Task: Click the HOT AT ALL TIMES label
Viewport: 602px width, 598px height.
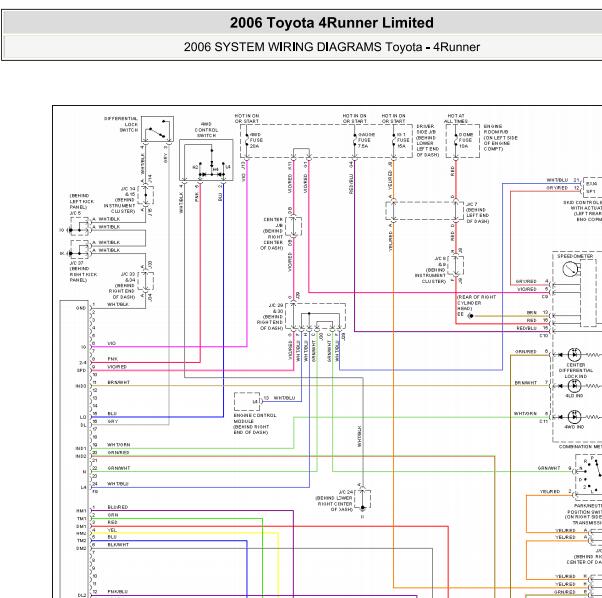Action: point(456,118)
